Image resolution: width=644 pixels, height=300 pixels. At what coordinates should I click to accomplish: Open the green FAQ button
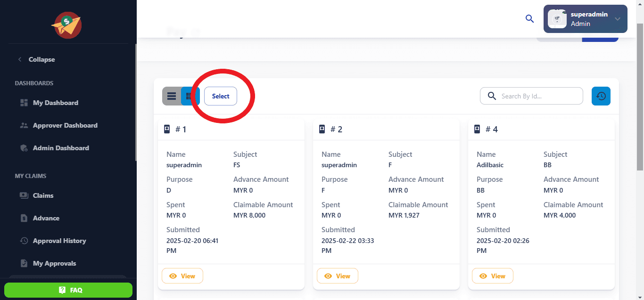[x=68, y=290]
